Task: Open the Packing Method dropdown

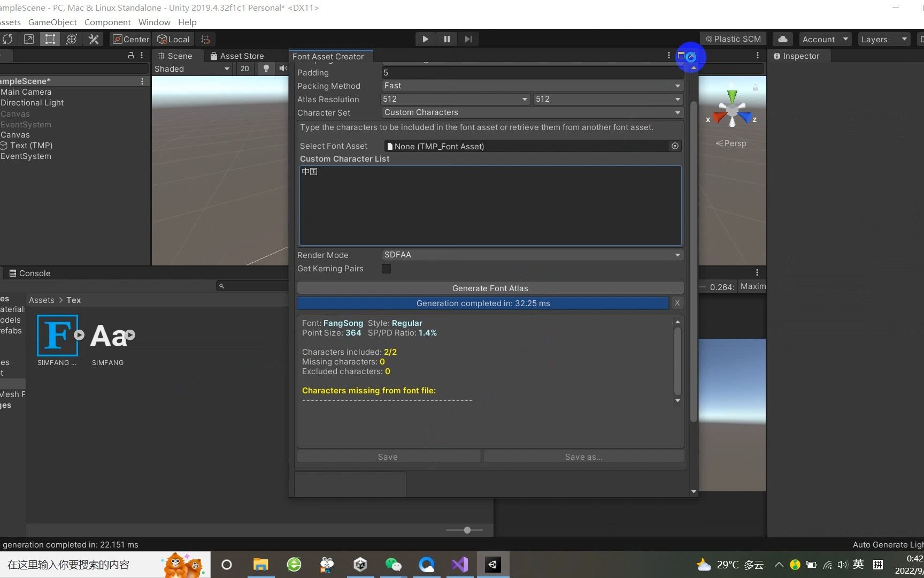Action: pos(532,86)
